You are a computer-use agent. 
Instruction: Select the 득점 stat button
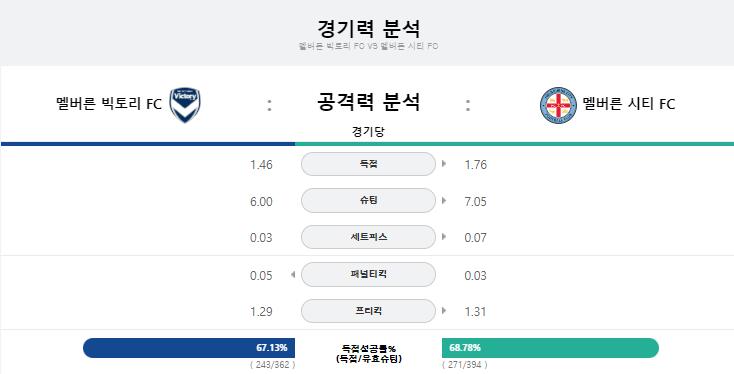click(368, 164)
